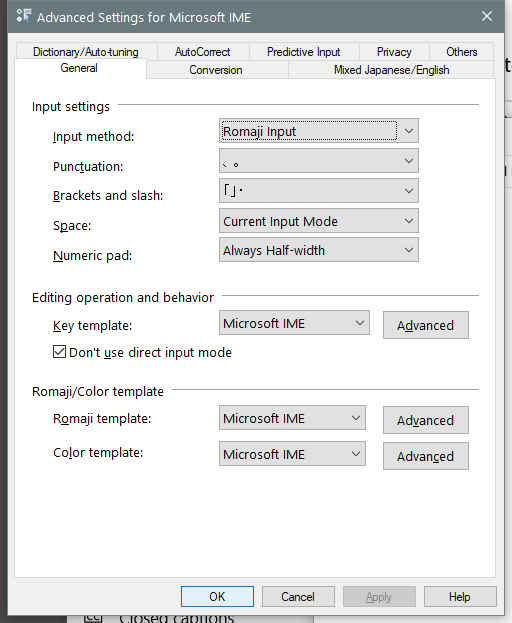Open the Numeric pad dropdown

pyautogui.click(x=319, y=250)
